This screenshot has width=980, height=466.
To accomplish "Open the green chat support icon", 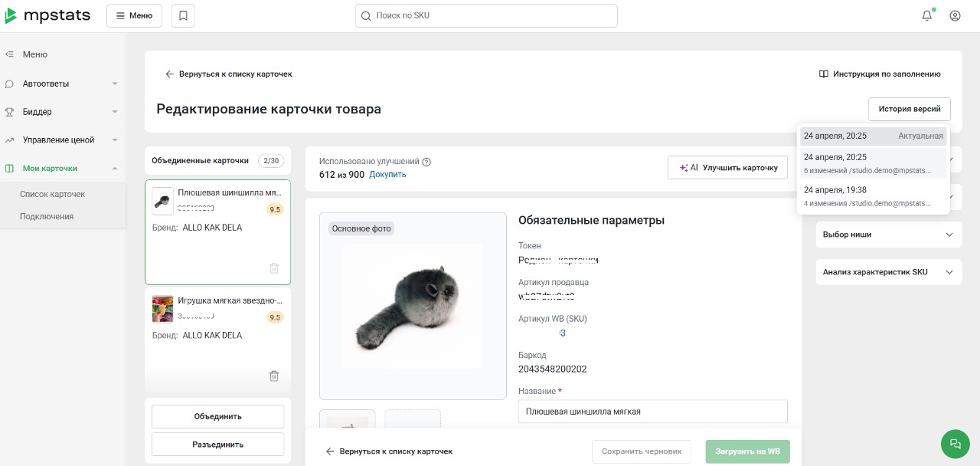I will 955,444.
